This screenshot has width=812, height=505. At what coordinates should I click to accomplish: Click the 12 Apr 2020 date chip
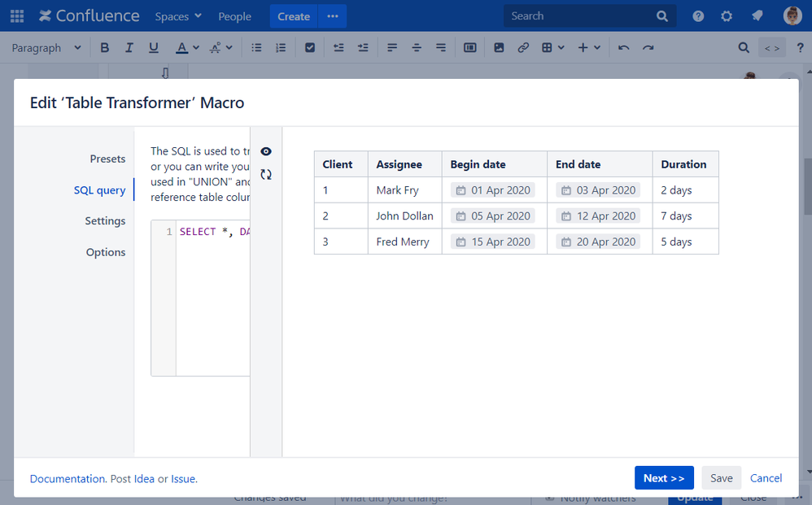point(598,215)
